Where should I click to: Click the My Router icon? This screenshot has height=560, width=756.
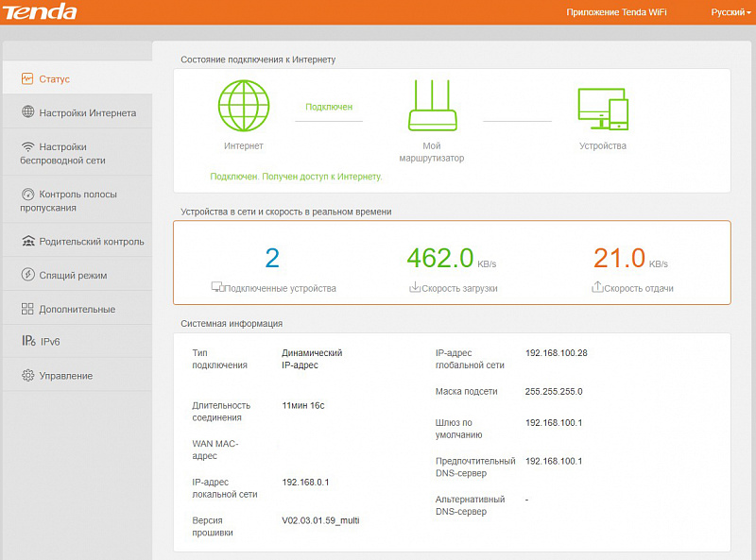(432, 107)
